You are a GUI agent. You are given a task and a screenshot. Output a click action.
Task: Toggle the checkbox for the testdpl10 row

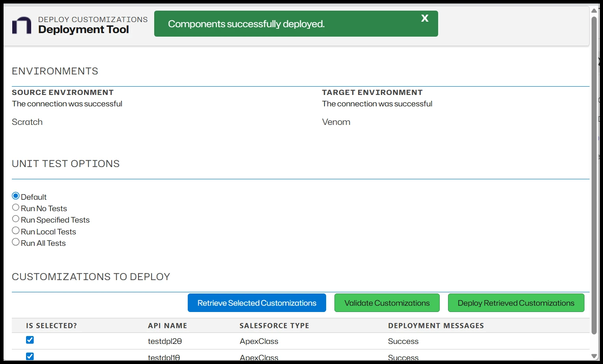[30, 356]
